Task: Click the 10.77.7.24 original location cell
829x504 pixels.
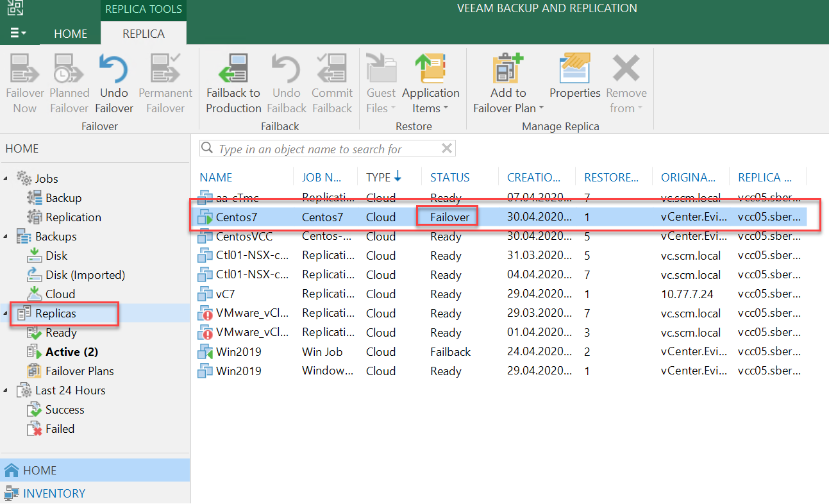Action: click(x=687, y=294)
